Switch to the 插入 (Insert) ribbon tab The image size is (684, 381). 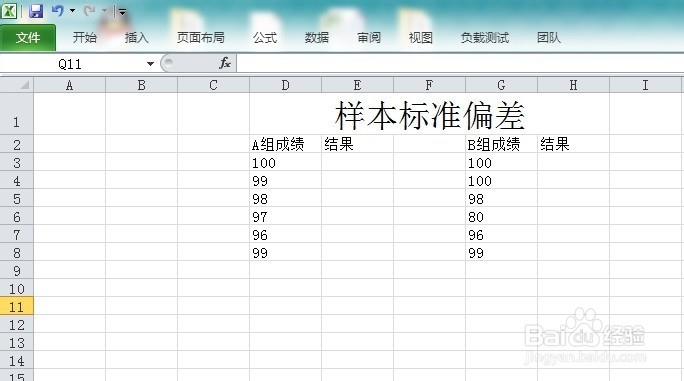click(x=136, y=38)
